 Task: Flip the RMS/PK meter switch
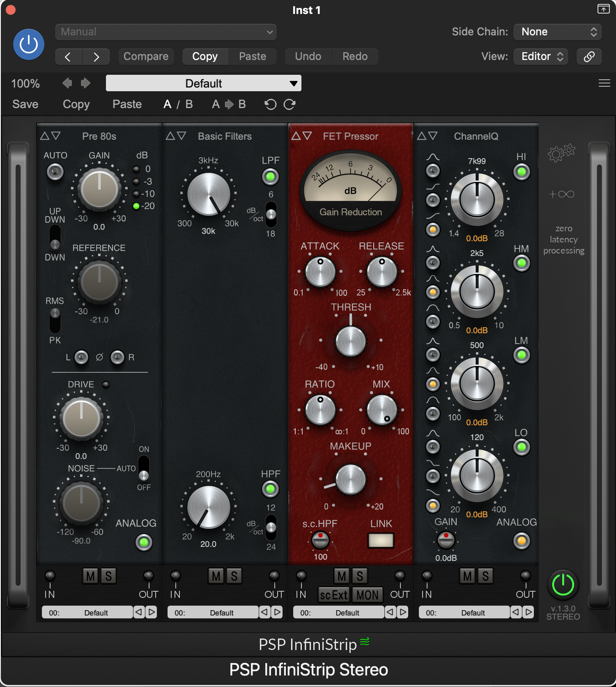pyautogui.click(x=55, y=320)
